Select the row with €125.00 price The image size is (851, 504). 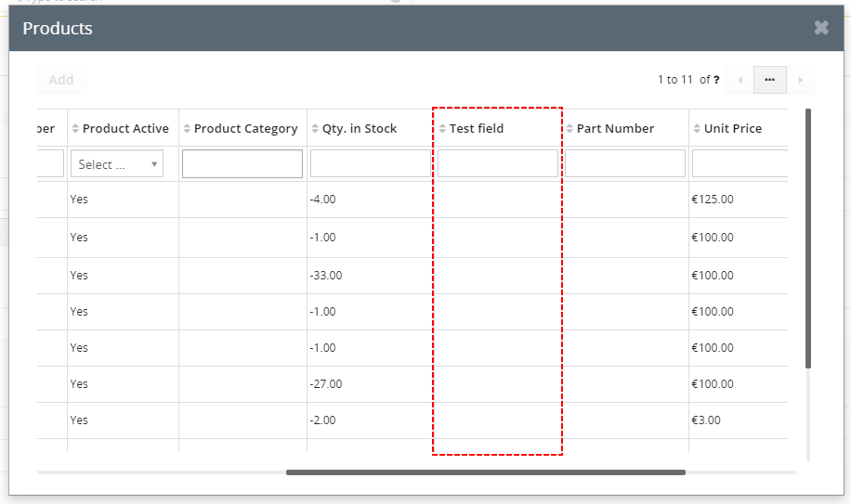pos(412,200)
